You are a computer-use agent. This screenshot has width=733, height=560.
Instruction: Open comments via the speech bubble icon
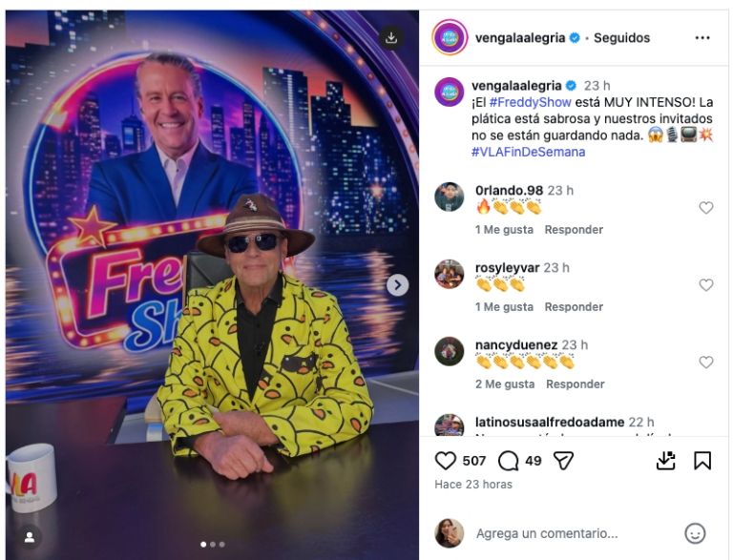click(508, 461)
